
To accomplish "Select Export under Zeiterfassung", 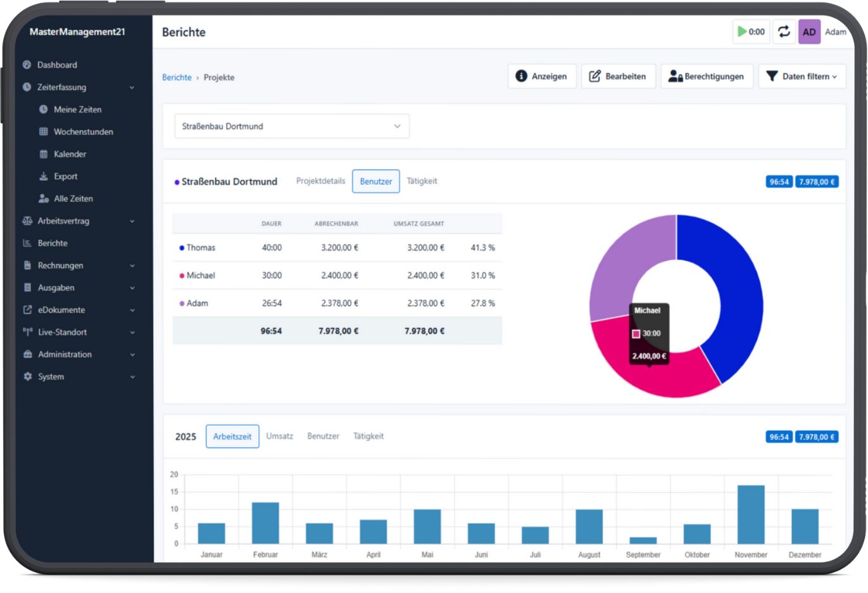I will 65,176.
